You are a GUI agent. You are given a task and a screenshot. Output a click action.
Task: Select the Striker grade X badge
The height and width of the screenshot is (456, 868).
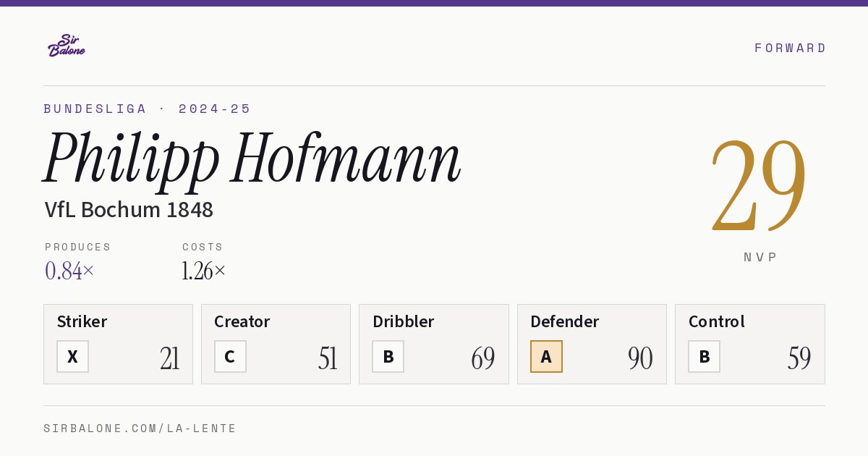(72, 356)
